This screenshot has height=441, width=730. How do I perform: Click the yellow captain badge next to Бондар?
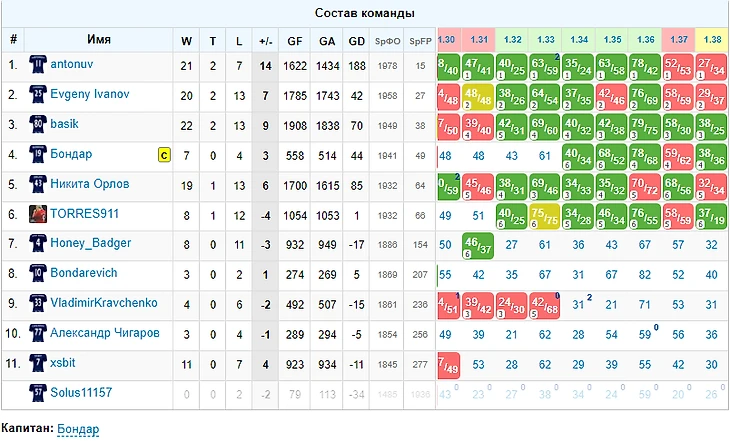[164, 155]
